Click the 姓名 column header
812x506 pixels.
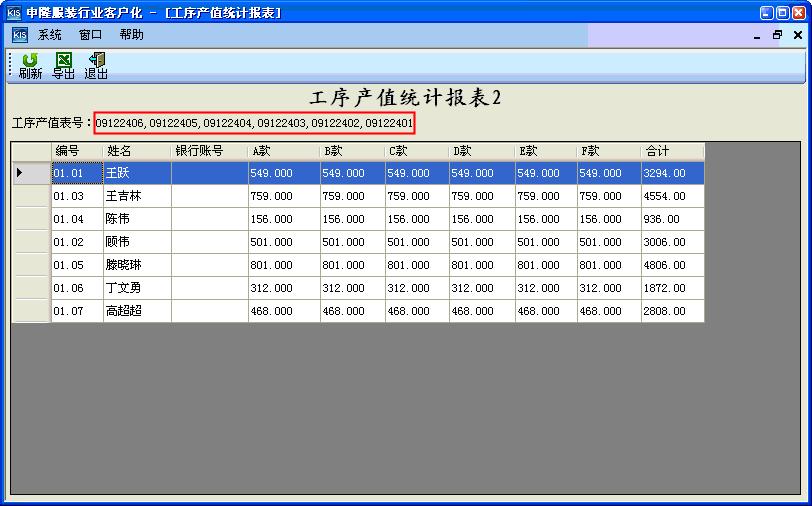137,151
